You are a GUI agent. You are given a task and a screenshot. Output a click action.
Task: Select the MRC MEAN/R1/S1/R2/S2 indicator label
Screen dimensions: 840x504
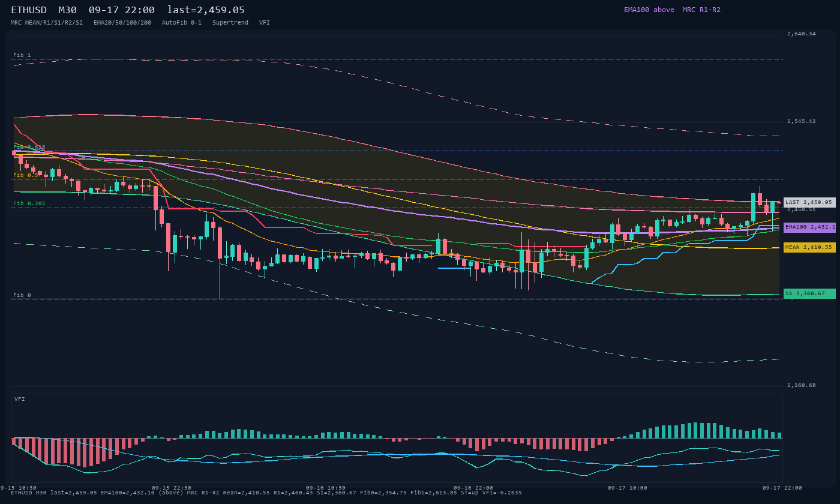point(47,23)
